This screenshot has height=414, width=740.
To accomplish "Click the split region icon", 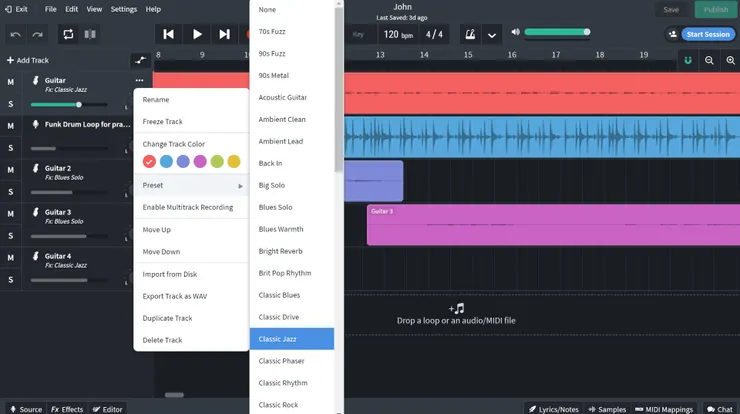I will click(90, 34).
